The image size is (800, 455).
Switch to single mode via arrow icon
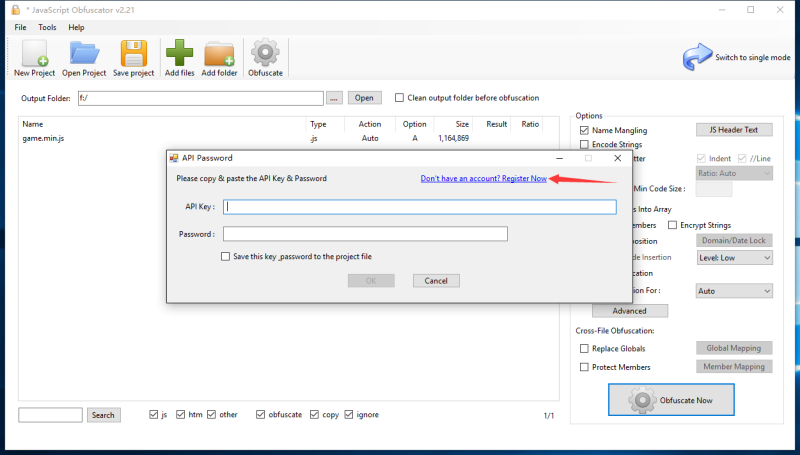[697, 57]
